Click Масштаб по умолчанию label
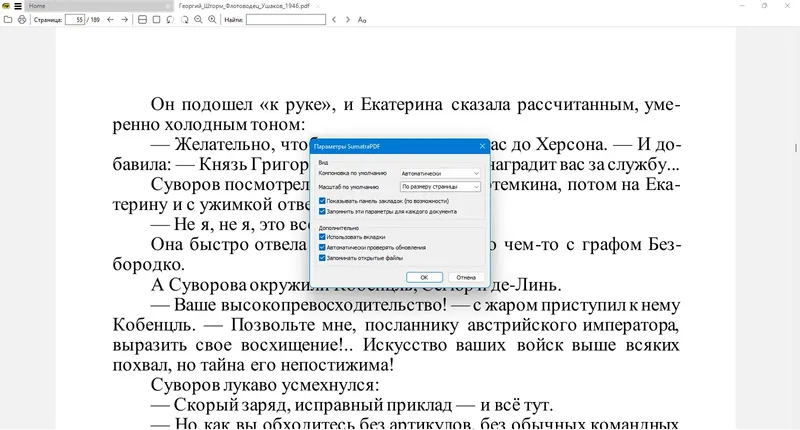This screenshot has height=430, width=800. pyautogui.click(x=348, y=187)
